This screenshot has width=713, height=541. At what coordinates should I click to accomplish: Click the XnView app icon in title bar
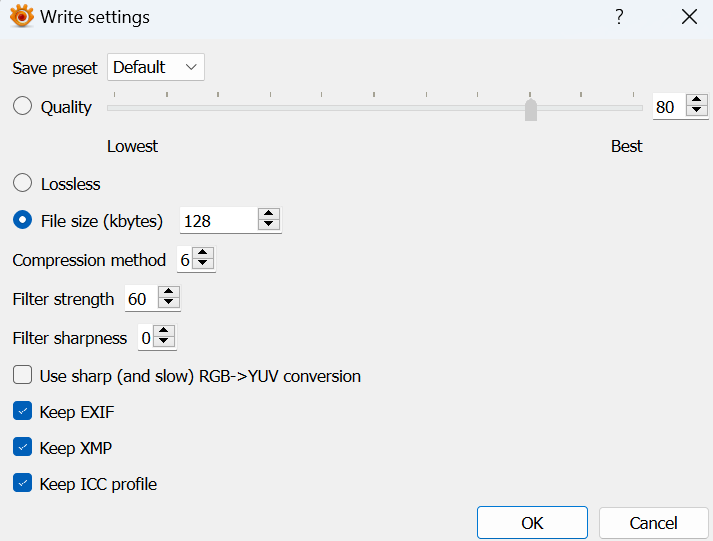coord(21,17)
